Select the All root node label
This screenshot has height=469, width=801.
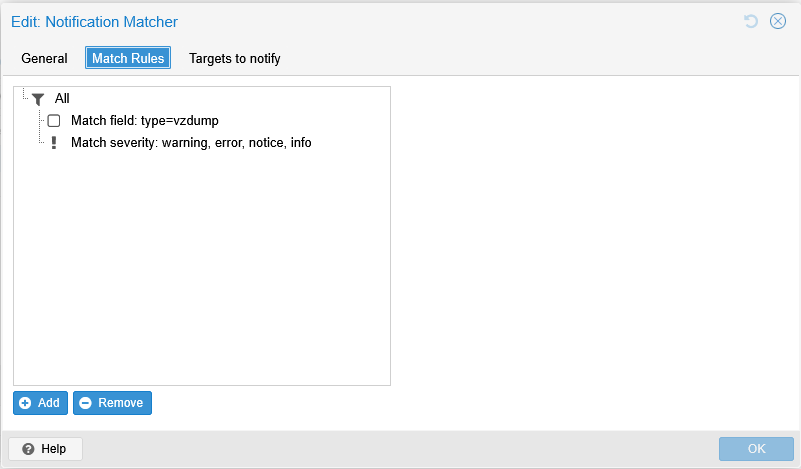click(x=62, y=99)
